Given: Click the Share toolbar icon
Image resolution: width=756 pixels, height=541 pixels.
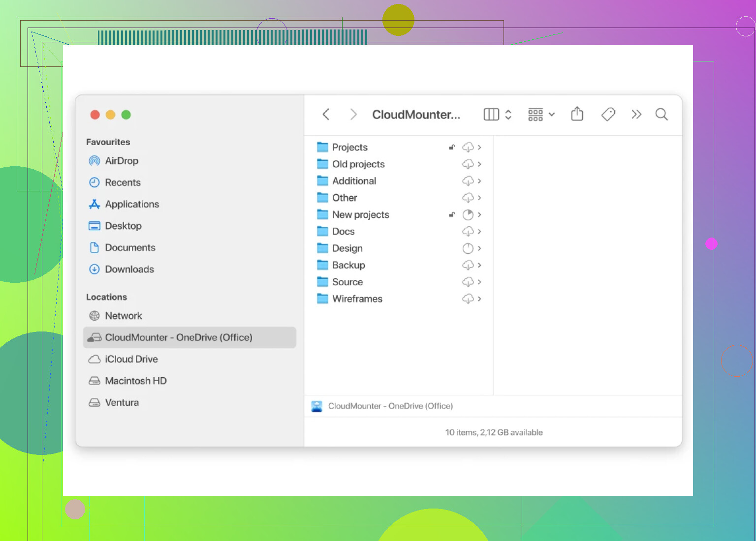Looking at the screenshot, I should (x=577, y=114).
